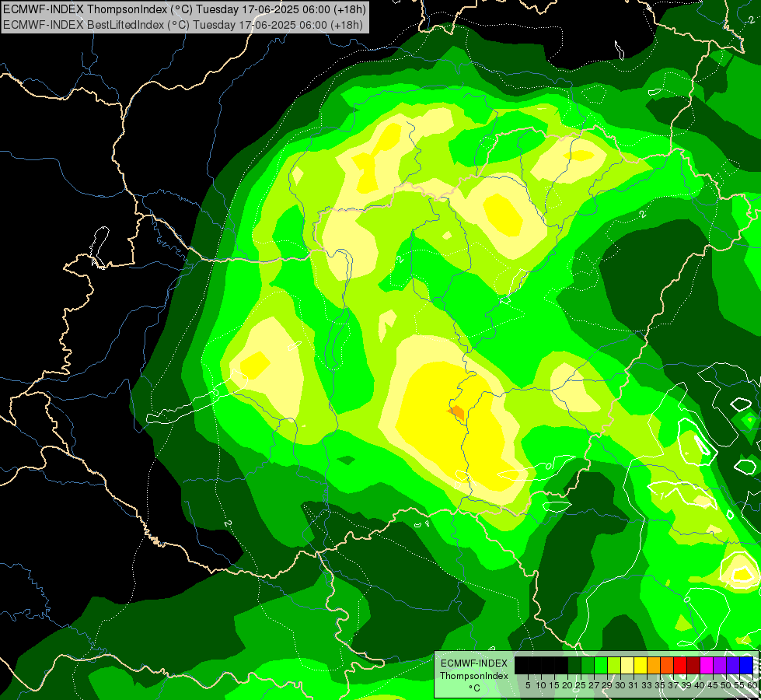The height and width of the screenshot is (700, 761).
Task: Click the ThompsonIndex label in the legend
Action: click(x=474, y=676)
